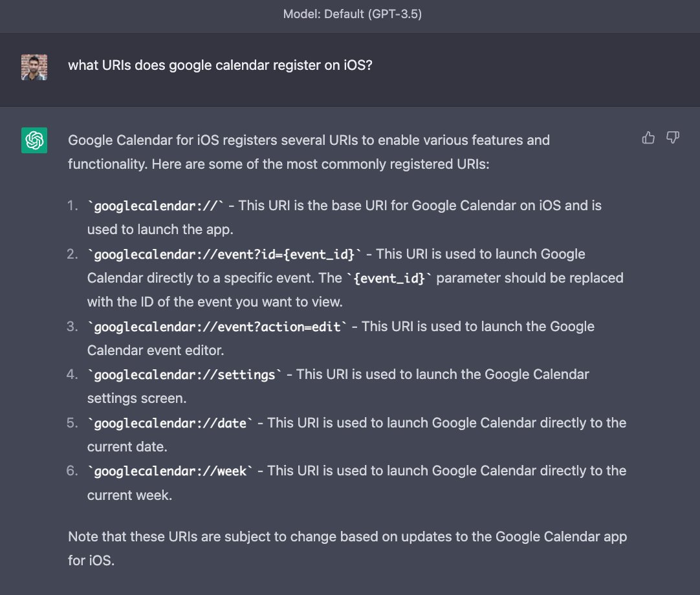Click the text 'current week.'

point(129,495)
